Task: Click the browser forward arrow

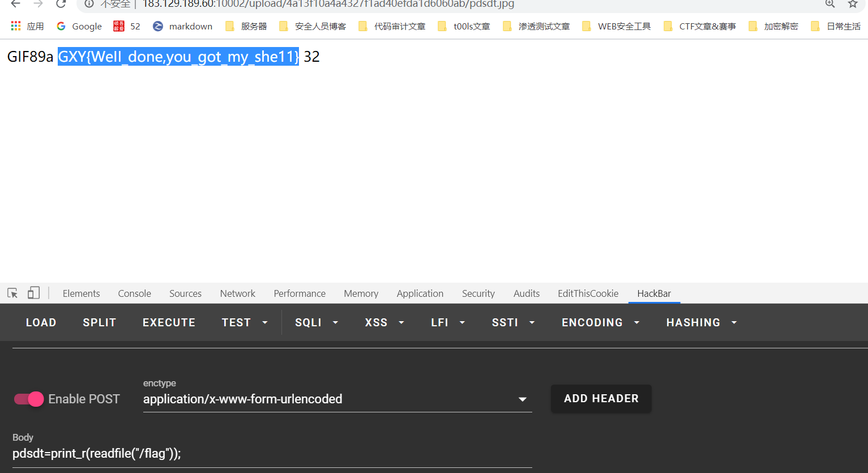Action: point(38,4)
